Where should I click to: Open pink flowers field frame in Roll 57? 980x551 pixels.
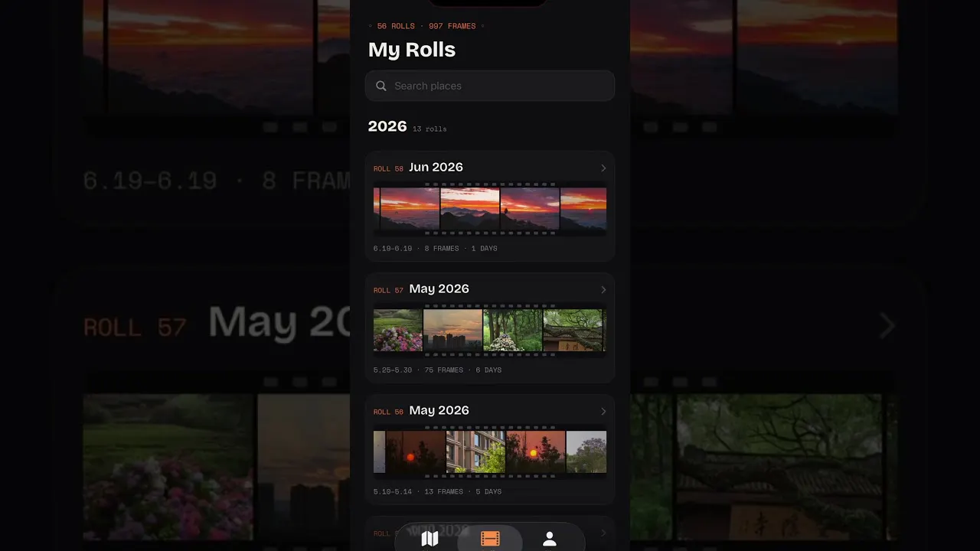(x=398, y=331)
